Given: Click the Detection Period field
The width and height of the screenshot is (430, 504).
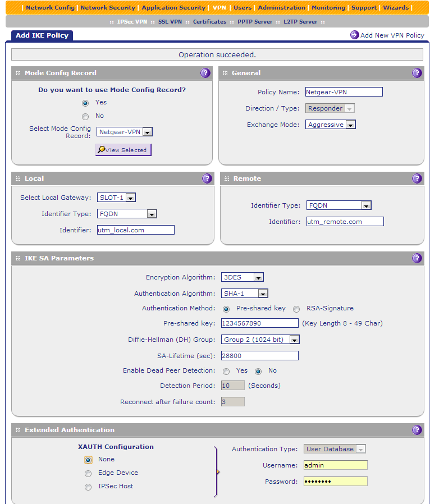Looking at the screenshot, I should pos(232,386).
